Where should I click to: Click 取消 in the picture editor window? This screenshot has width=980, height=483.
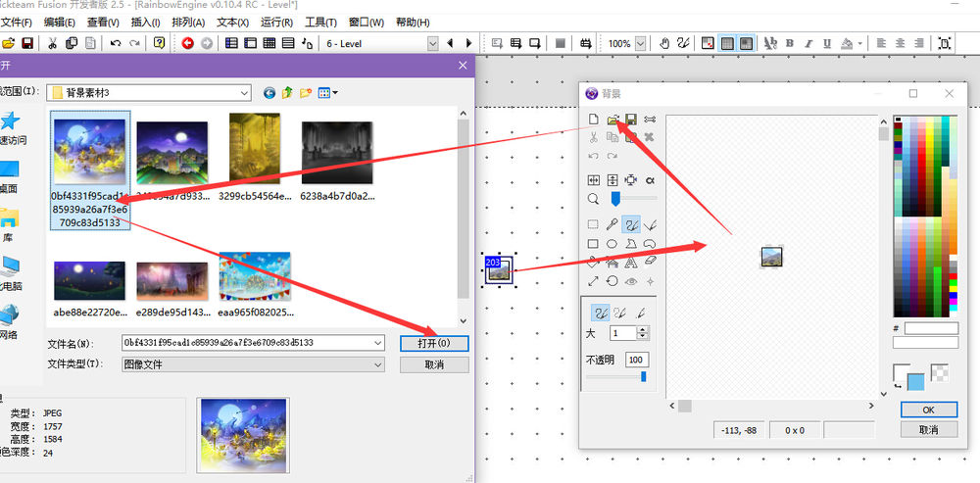(x=929, y=430)
